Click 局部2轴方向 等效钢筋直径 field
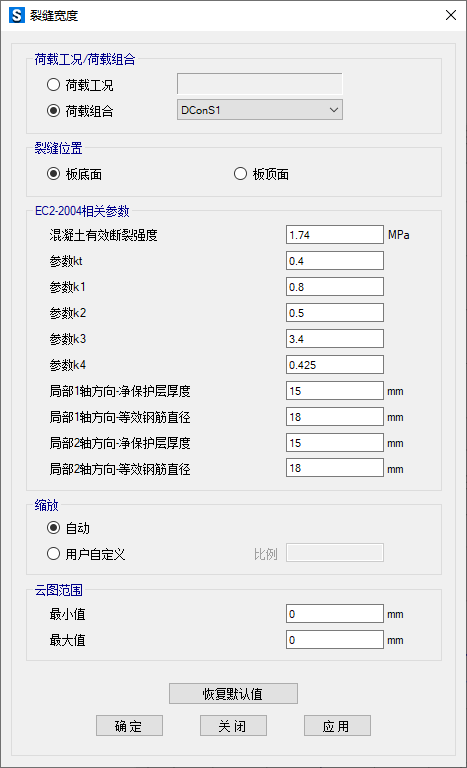Viewport: 467px width, 768px height. 335,468
